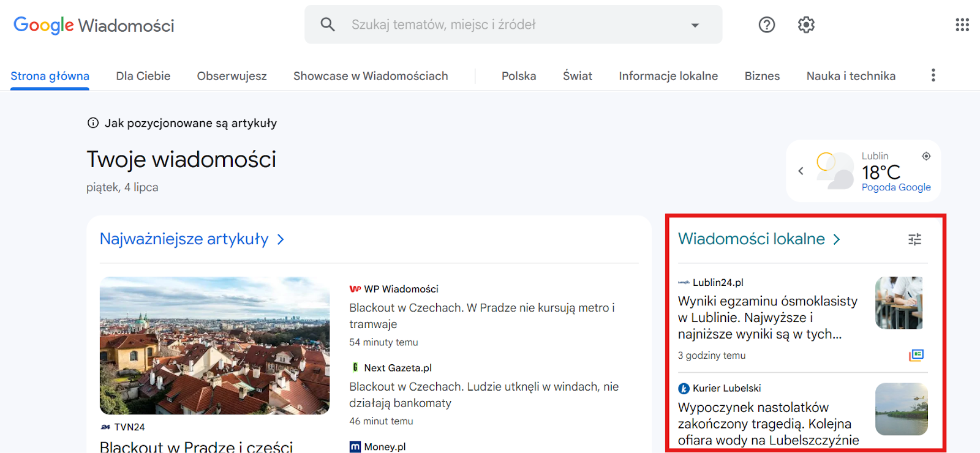The image size is (980, 453).
Task: Click the Money.pl source logo
Action: tap(355, 447)
